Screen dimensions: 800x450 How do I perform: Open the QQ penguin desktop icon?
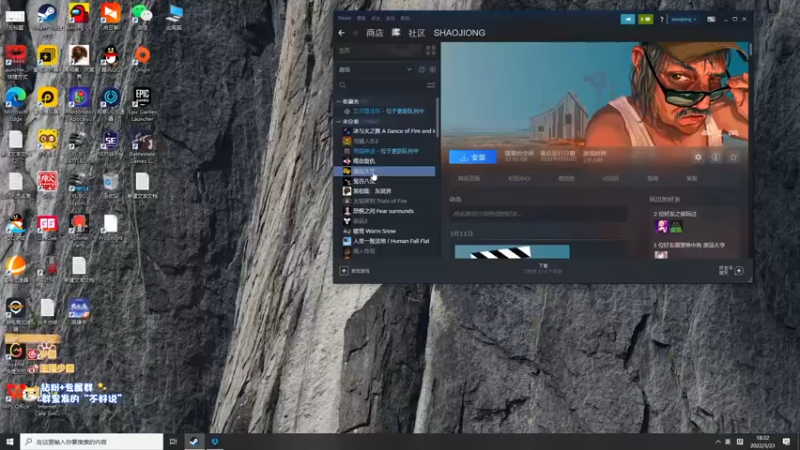[111, 60]
